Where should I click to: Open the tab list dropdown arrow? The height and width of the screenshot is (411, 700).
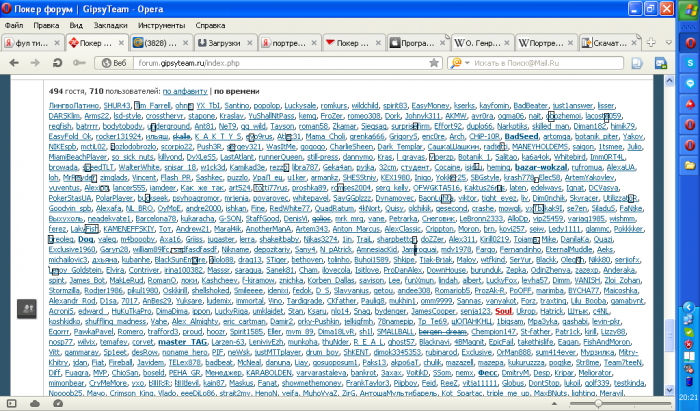click(668, 43)
